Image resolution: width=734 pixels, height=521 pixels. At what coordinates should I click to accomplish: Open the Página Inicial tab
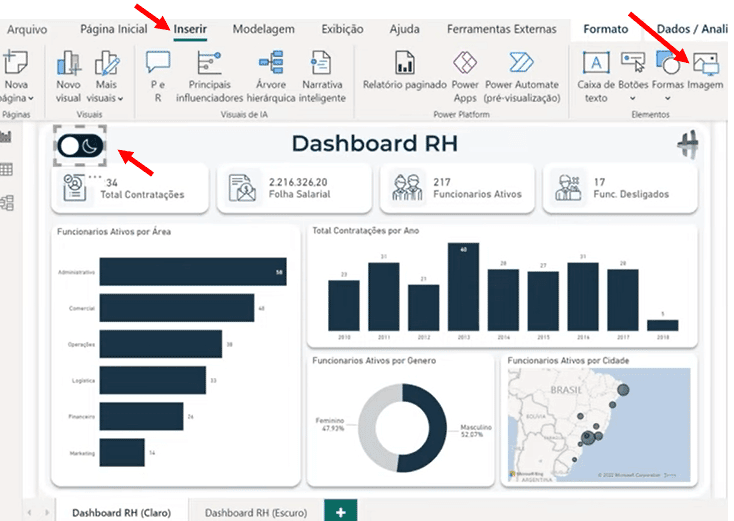pos(114,29)
